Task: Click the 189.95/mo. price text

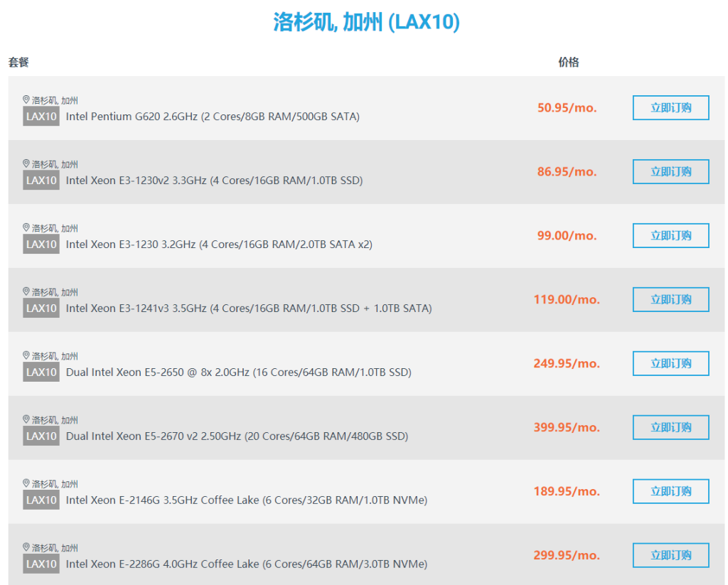Action: point(567,492)
